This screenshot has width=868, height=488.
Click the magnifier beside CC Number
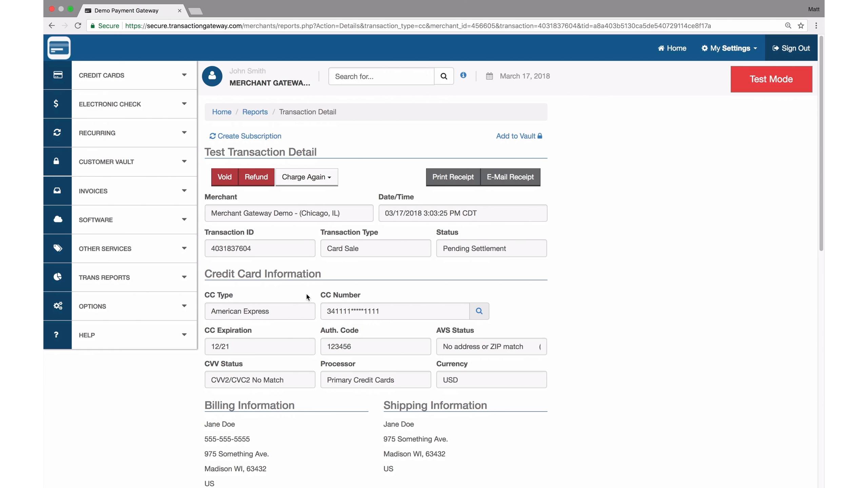(479, 311)
